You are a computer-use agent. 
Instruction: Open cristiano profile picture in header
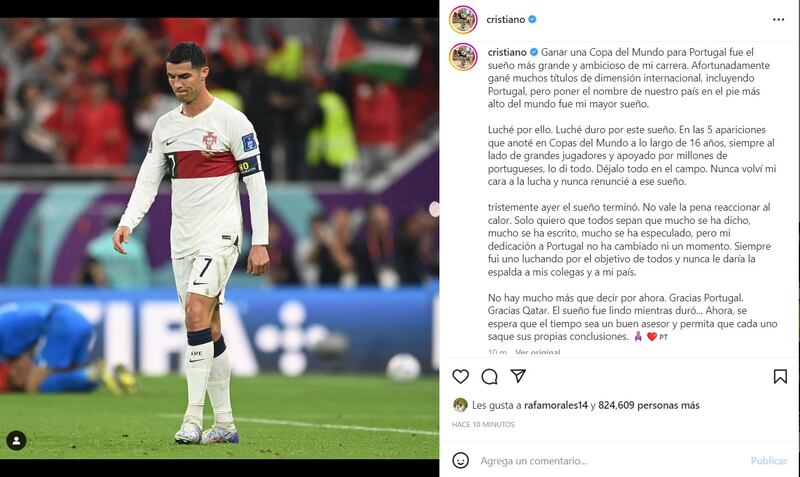(x=463, y=20)
